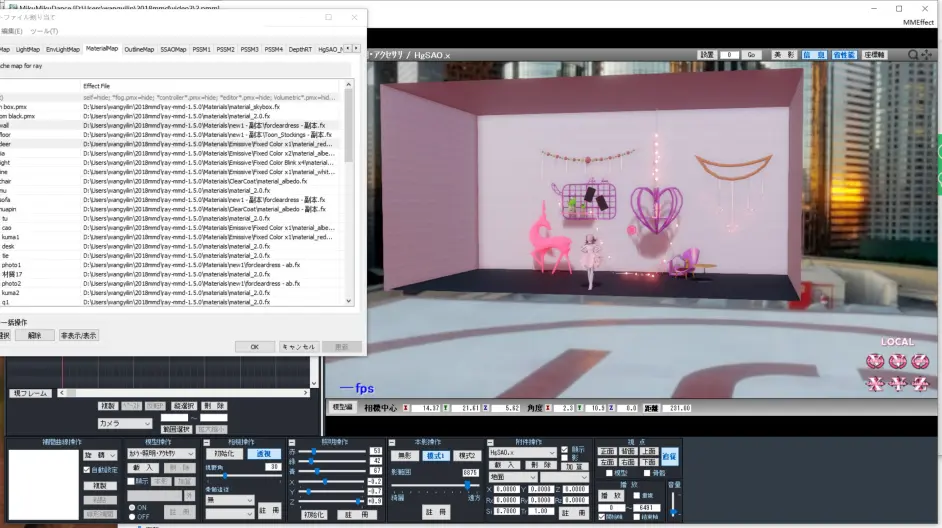Collapse the 附件操作 panel with minus icon
This screenshot has height=528, width=942.
pos(490,442)
